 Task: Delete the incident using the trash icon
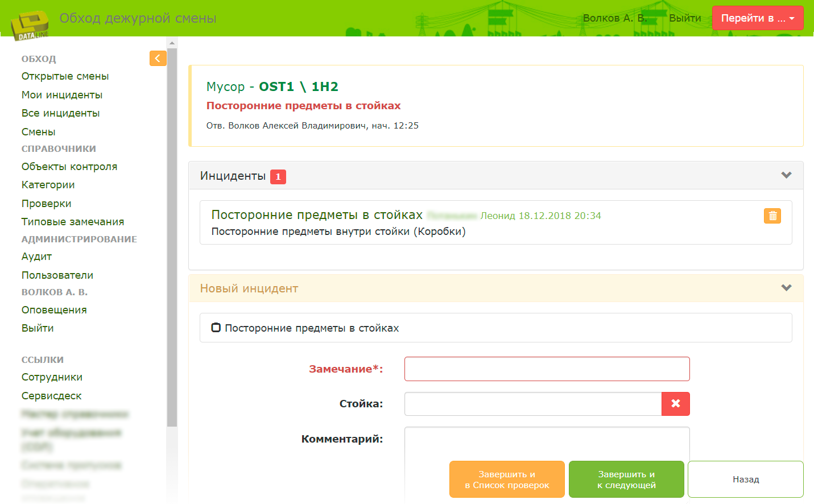click(772, 216)
